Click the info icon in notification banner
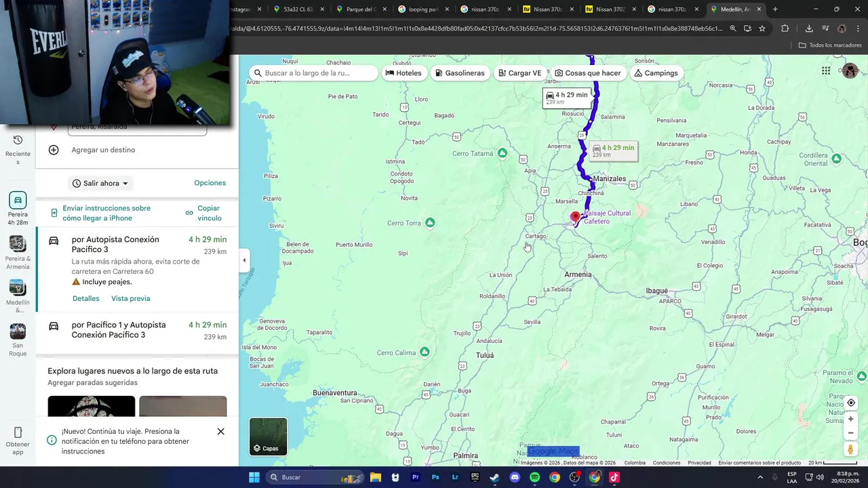 52,441
